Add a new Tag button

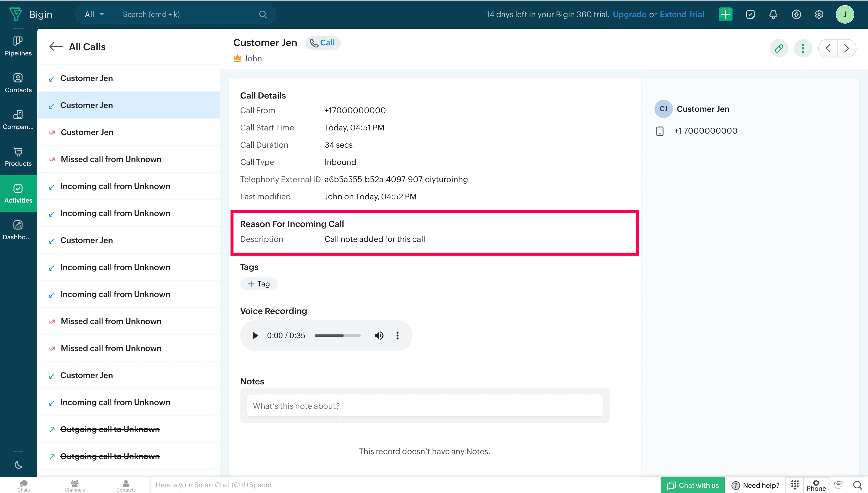coord(259,283)
